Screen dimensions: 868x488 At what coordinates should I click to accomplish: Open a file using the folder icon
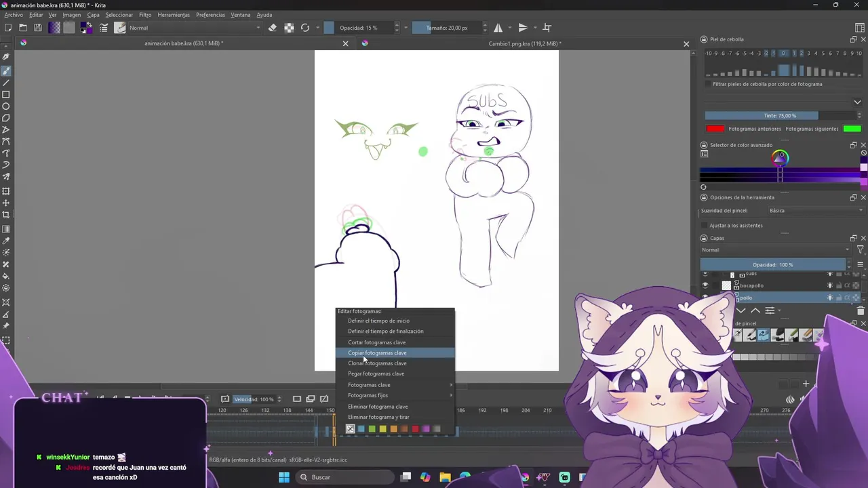[x=23, y=28]
